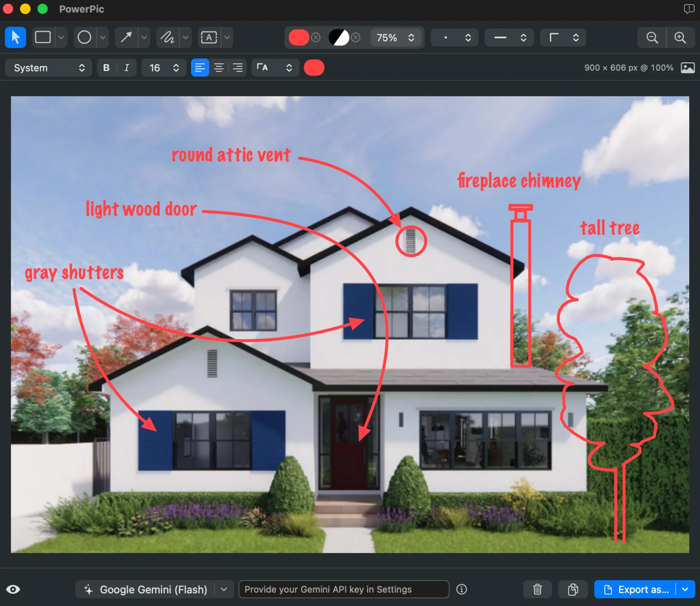Copy image to clipboard icon
This screenshot has width=700, height=606.
pos(573,589)
